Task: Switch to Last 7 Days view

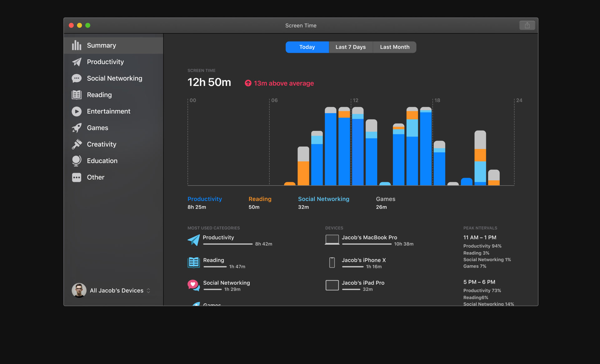Action: (x=350, y=47)
